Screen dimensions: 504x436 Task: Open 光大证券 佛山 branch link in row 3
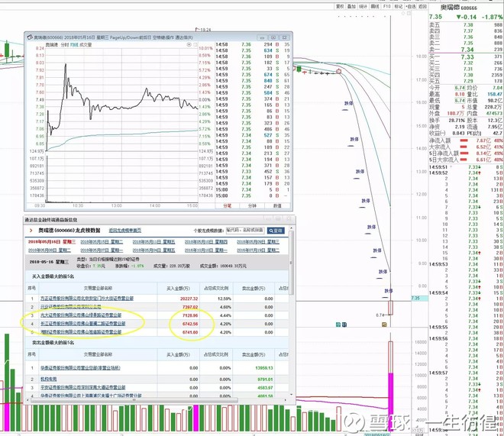tap(81, 315)
